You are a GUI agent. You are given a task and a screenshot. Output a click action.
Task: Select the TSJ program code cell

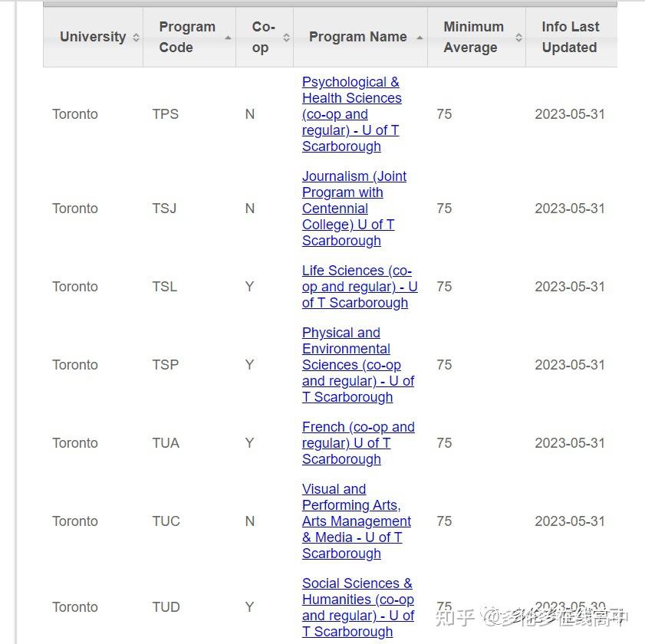pos(164,209)
